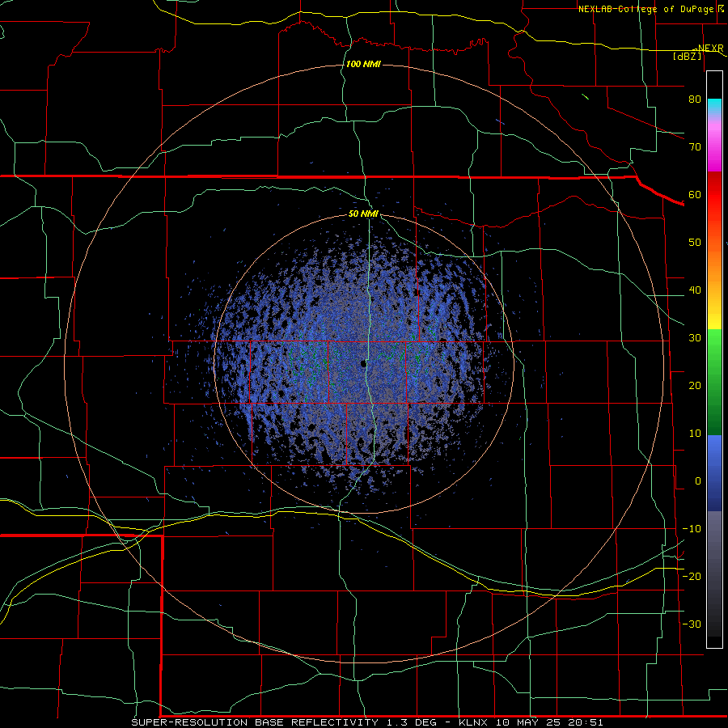Click the 80 value on the dBZ scale
Screen dimensions: 728x728
pyautogui.click(x=695, y=99)
